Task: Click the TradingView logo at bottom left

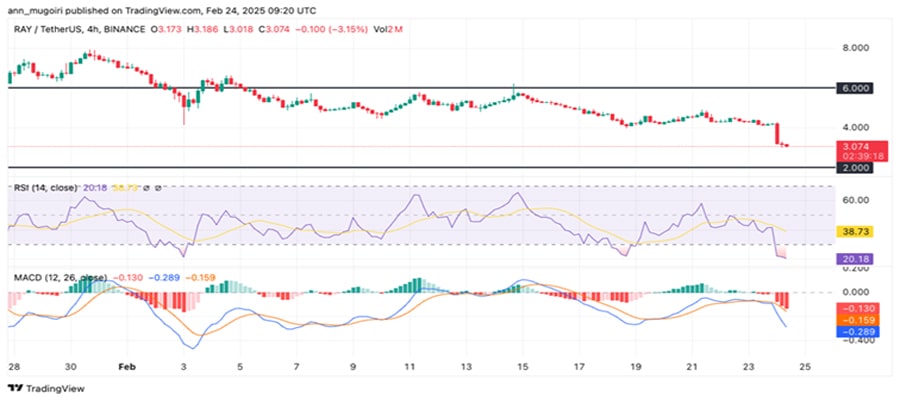Action: pyautogui.click(x=46, y=389)
